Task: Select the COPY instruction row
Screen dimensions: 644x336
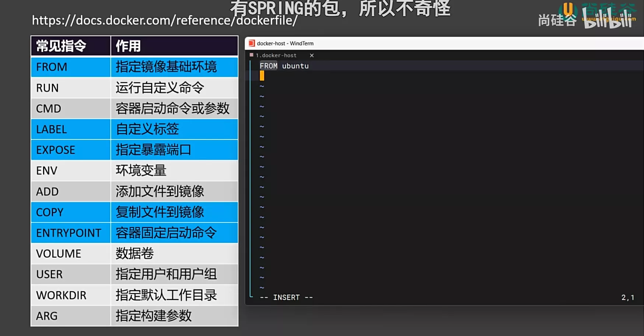Action: [134, 212]
